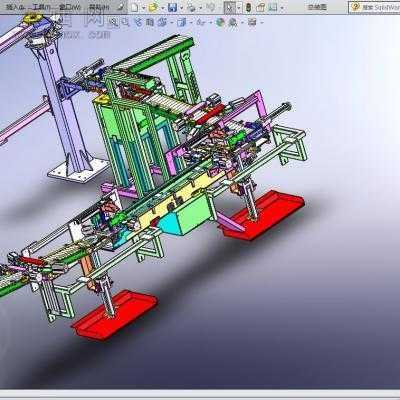Viewport: 400px width, 400px height.
Task: Click the View Orientation icon
Action: click(162, 22)
